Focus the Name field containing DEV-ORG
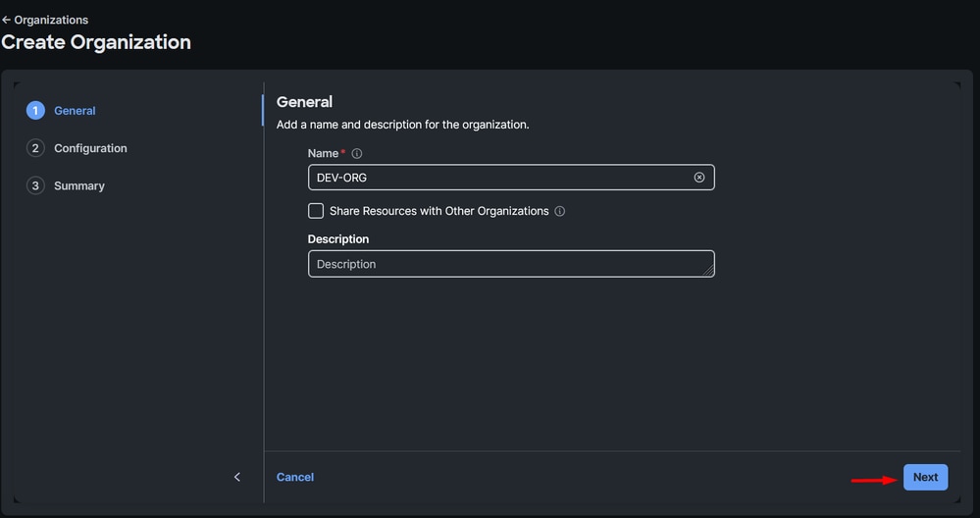Screen dimensions: 980x518 [511, 178]
